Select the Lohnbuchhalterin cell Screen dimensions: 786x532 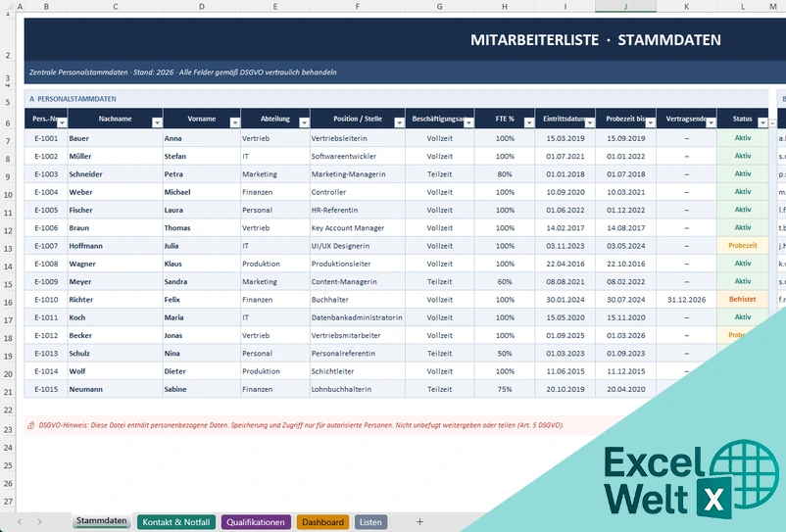(x=358, y=389)
